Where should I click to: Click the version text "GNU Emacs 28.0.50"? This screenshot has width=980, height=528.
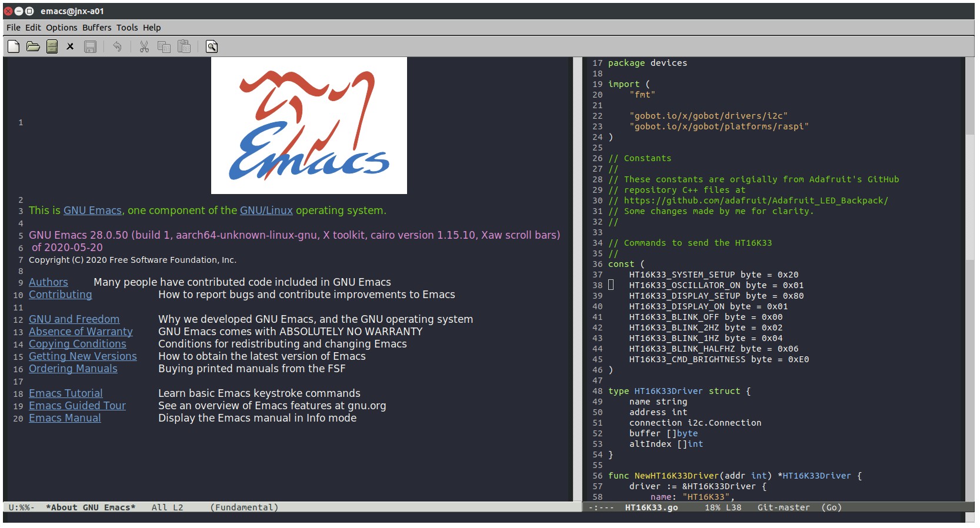pos(78,235)
